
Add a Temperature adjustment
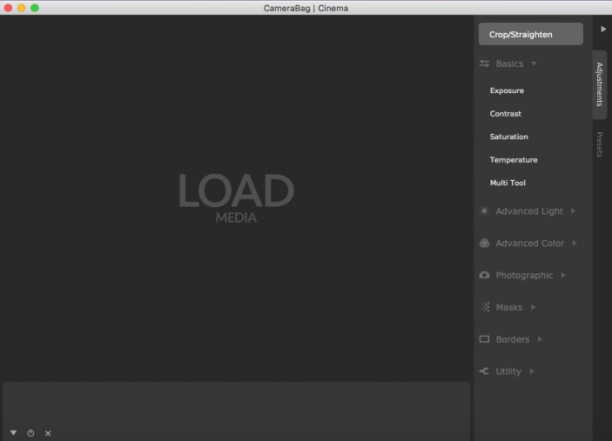(x=514, y=160)
